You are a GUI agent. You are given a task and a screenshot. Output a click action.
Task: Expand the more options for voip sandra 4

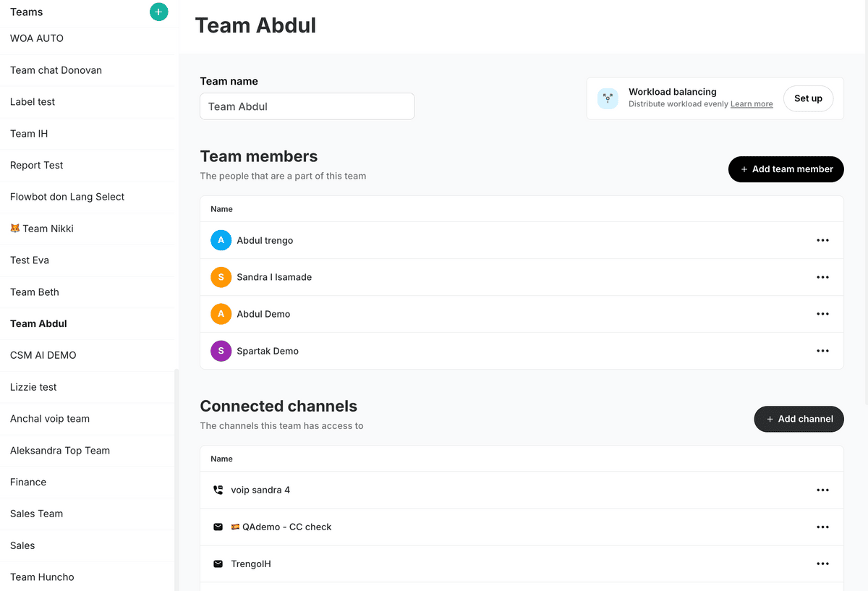(x=822, y=490)
